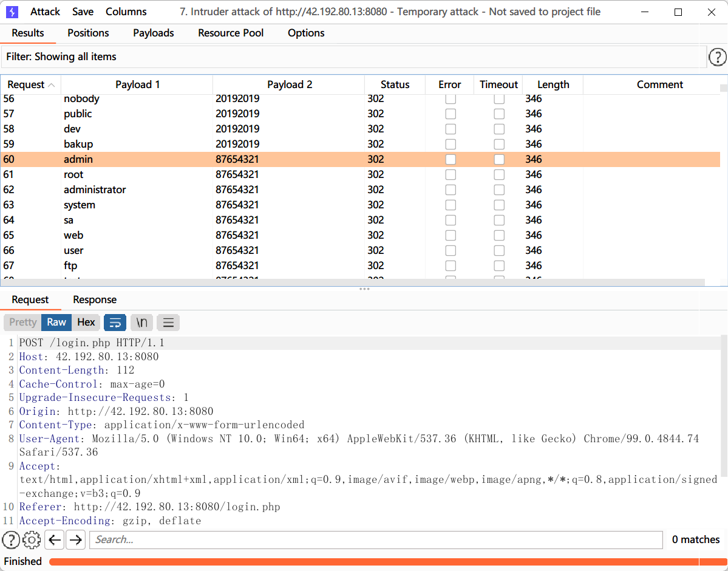Open the message editor hamburger menu
Image resolution: width=728 pixels, height=571 pixels.
[168, 323]
